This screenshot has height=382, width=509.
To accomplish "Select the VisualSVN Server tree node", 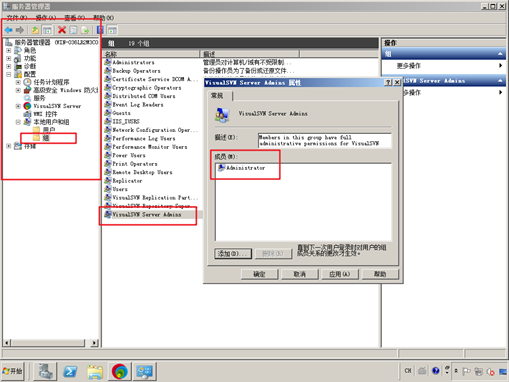I will (57, 106).
